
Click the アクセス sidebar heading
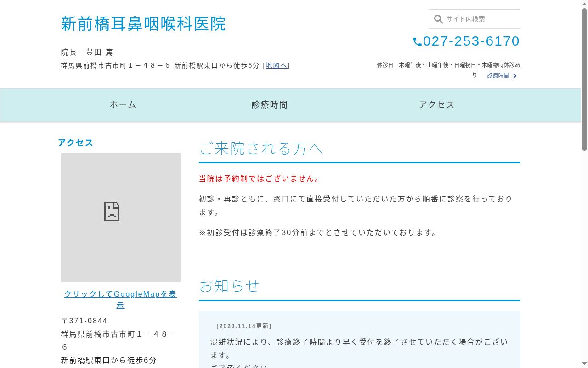(x=76, y=143)
